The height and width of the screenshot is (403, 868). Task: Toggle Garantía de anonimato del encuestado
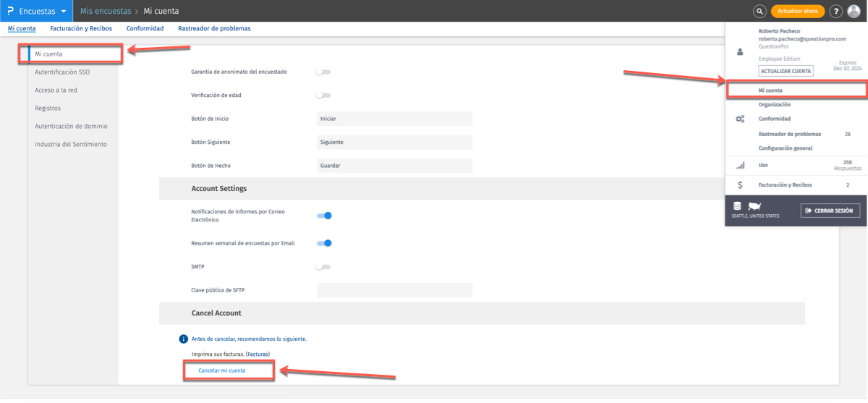click(324, 72)
